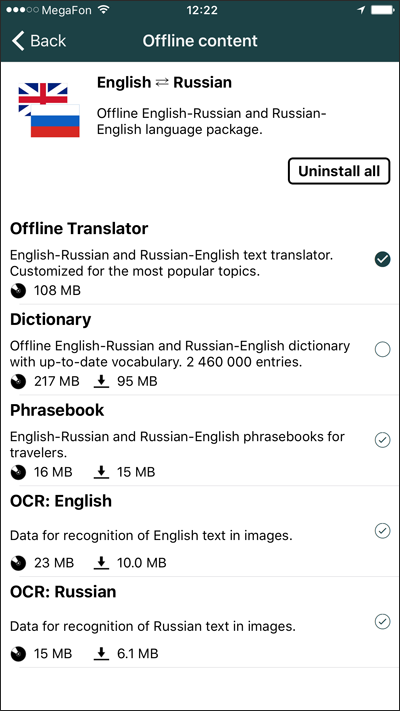The height and width of the screenshot is (711, 400).
Task: Tap the Wi-Fi status icon
Action: (104, 10)
